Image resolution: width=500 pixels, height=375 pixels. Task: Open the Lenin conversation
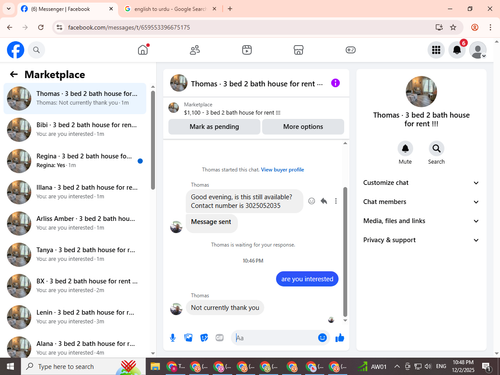(75, 317)
